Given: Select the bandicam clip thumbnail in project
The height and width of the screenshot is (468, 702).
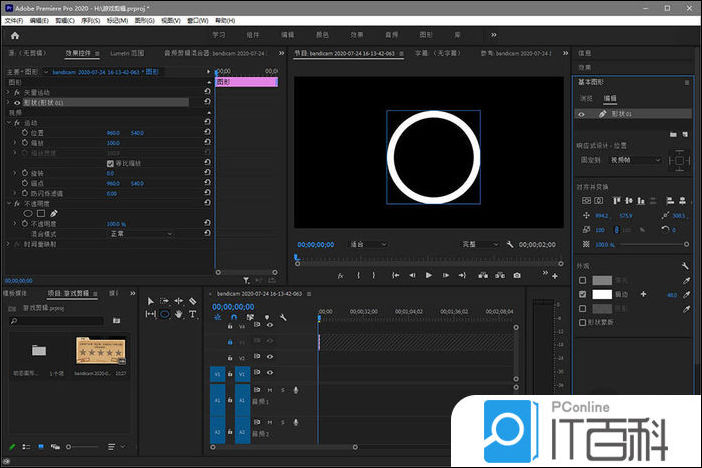Looking at the screenshot, I should point(98,351).
